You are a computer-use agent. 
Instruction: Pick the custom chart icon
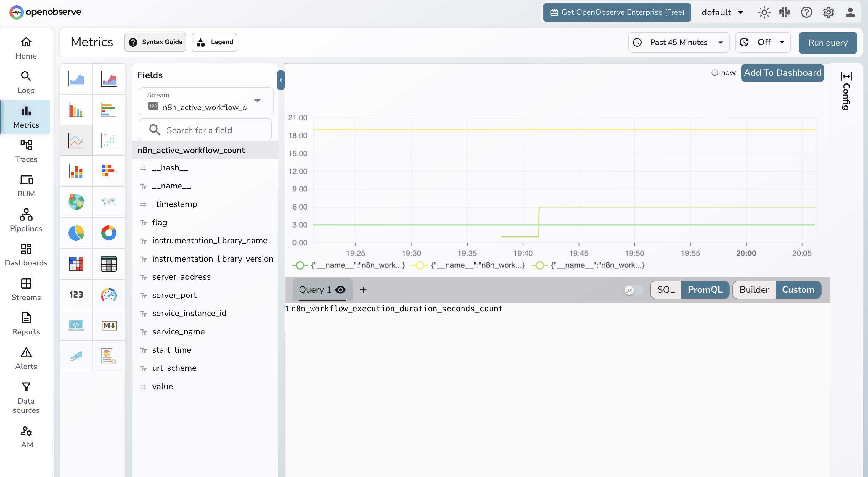[108, 356]
